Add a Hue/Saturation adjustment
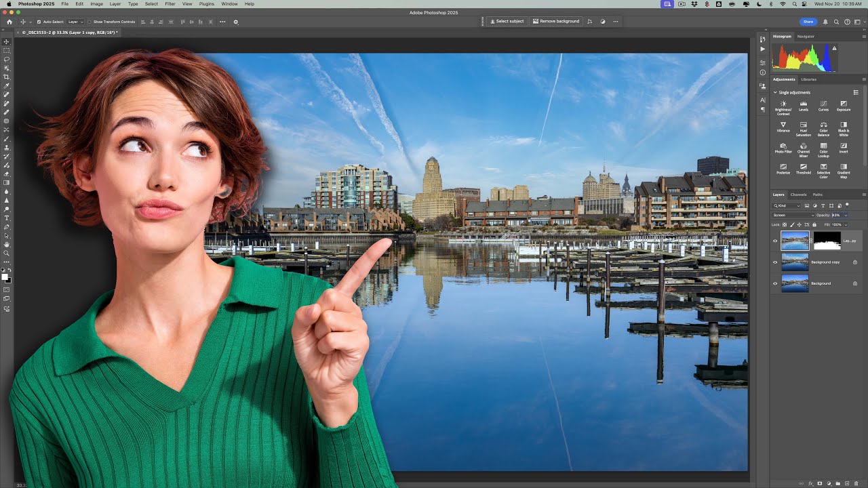The height and width of the screenshot is (488, 868). [x=804, y=128]
